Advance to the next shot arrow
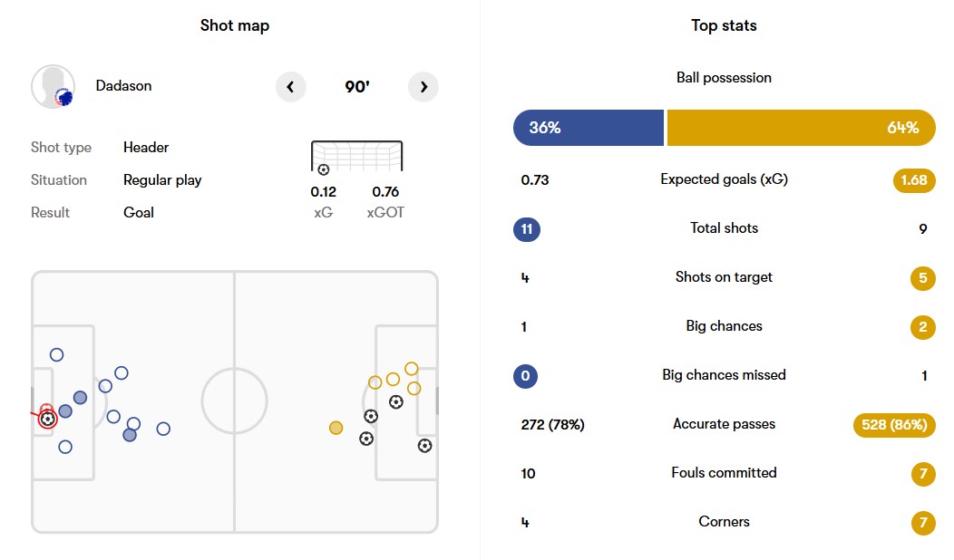This screenshot has width=954, height=560. (423, 87)
